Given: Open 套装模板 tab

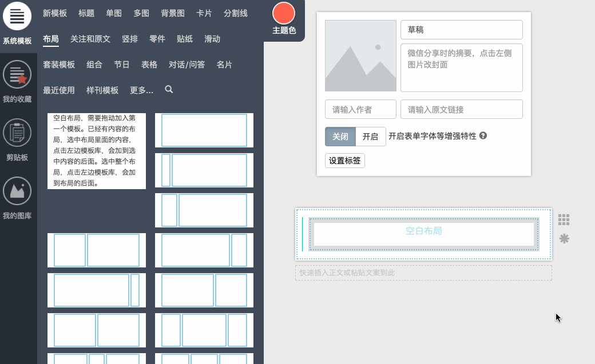Looking at the screenshot, I should point(59,65).
